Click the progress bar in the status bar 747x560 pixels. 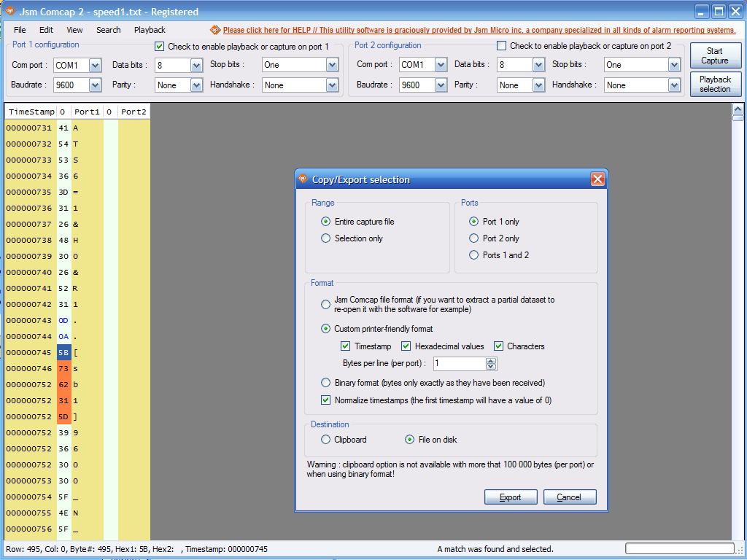(x=680, y=548)
